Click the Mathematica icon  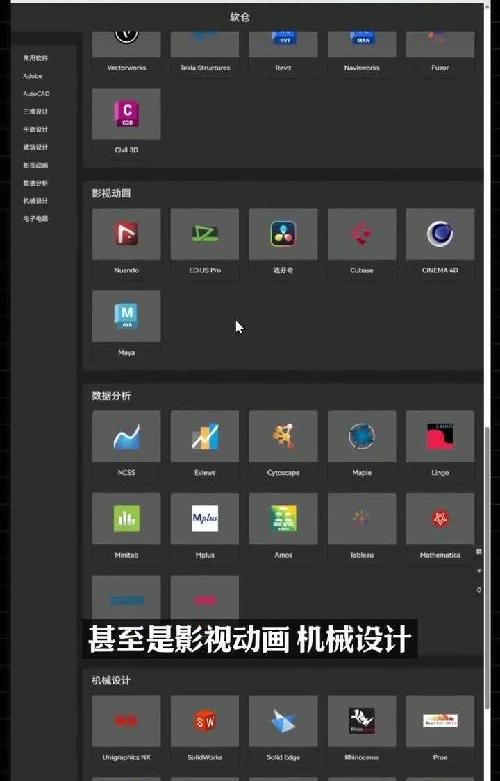tap(440, 519)
